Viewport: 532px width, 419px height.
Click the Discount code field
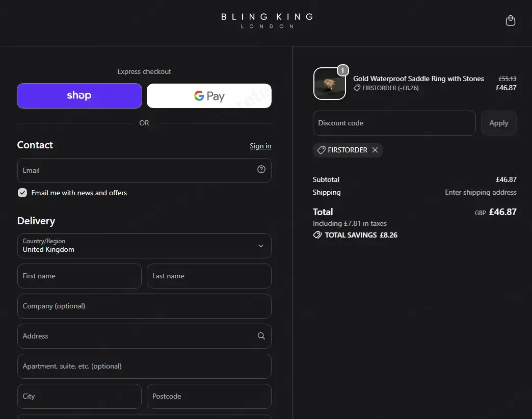click(x=394, y=123)
